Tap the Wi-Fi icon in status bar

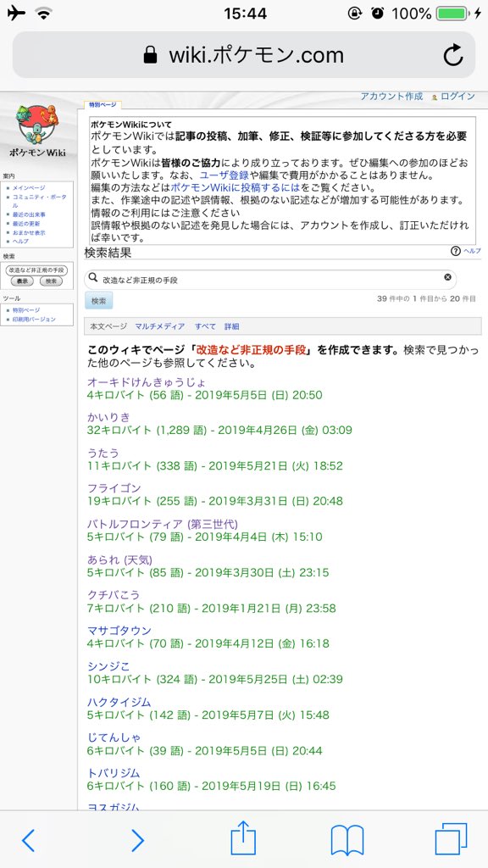(x=43, y=12)
